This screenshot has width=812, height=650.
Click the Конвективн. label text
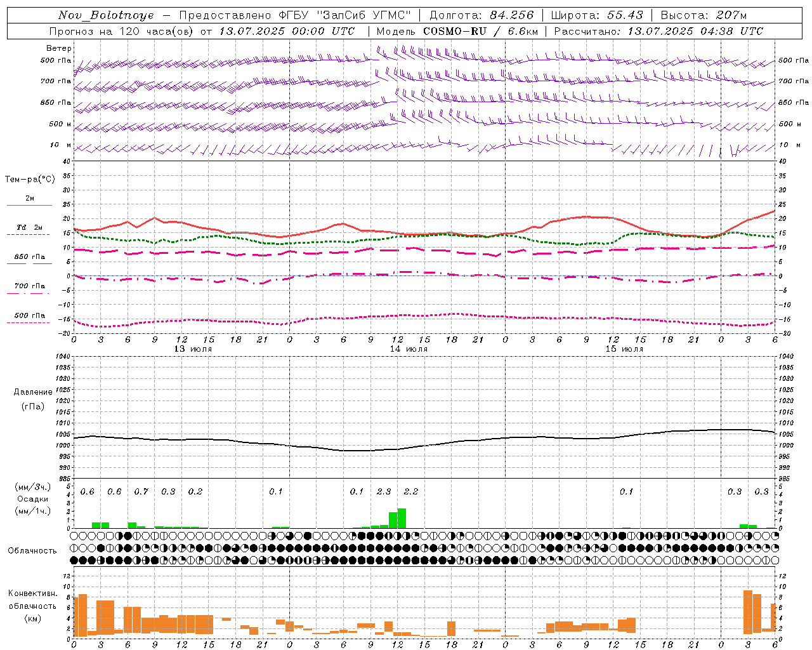32,594
